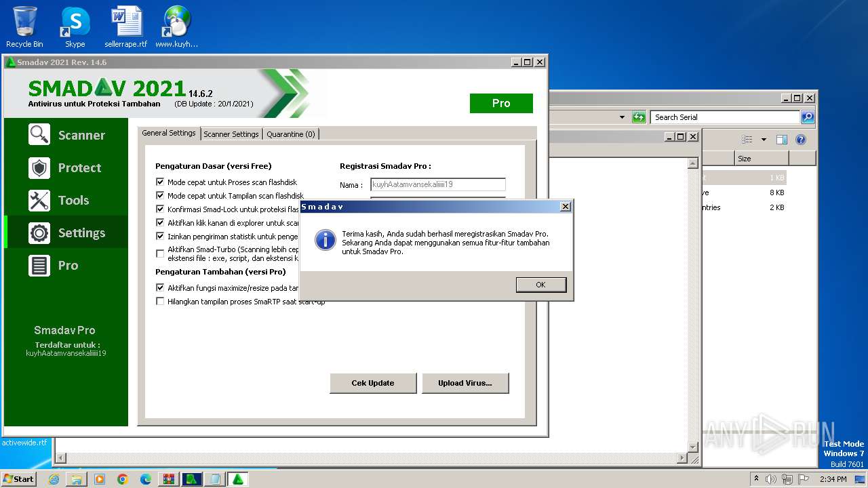The height and width of the screenshot is (488, 868).
Task: Open the Scanner section in Smadav sidebar
Action: (x=66, y=135)
